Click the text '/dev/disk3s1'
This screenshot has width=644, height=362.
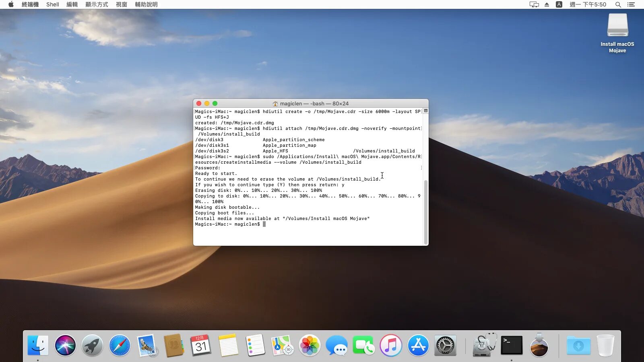[212, 146]
